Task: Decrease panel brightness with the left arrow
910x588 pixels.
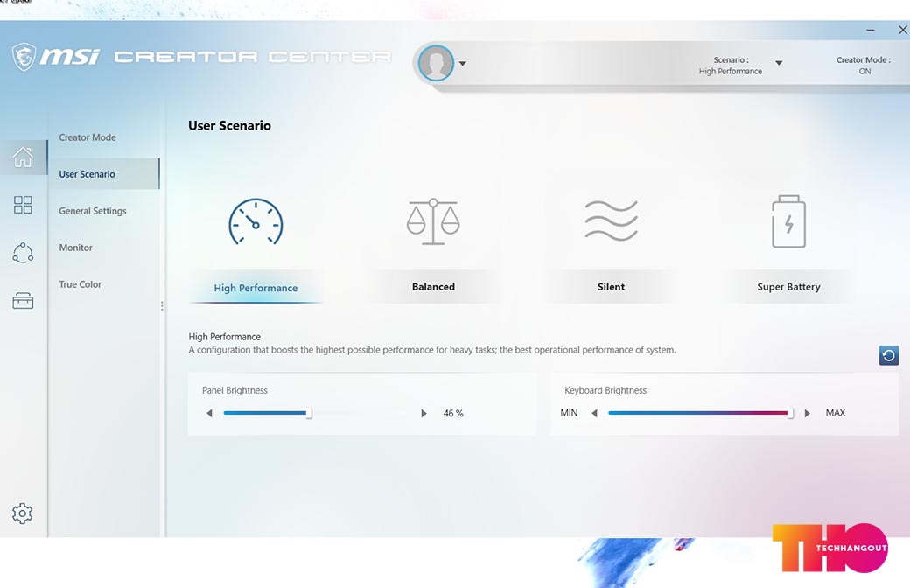Action: tap(209, 413)
